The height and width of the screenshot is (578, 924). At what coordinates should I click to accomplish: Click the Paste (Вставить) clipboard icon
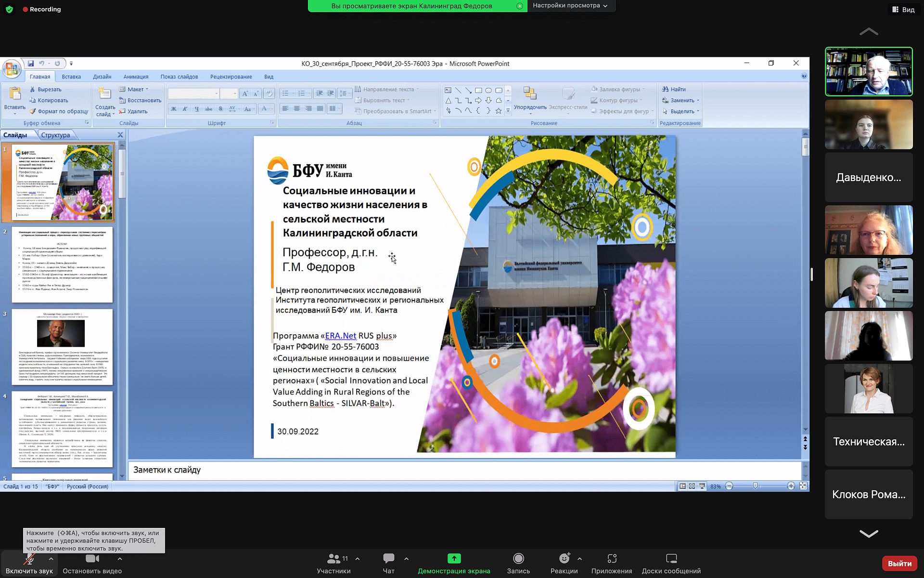tap(15, 94)
